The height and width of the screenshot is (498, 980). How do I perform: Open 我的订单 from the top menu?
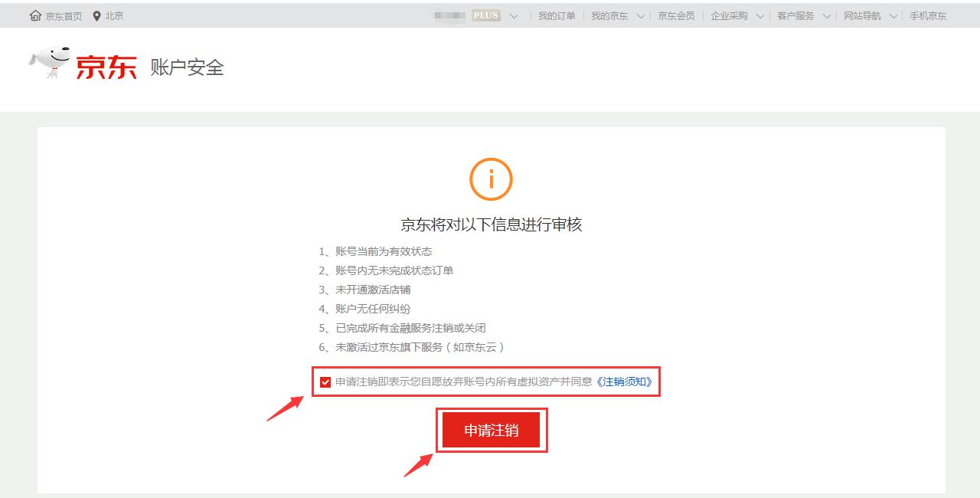coord(557,14)
